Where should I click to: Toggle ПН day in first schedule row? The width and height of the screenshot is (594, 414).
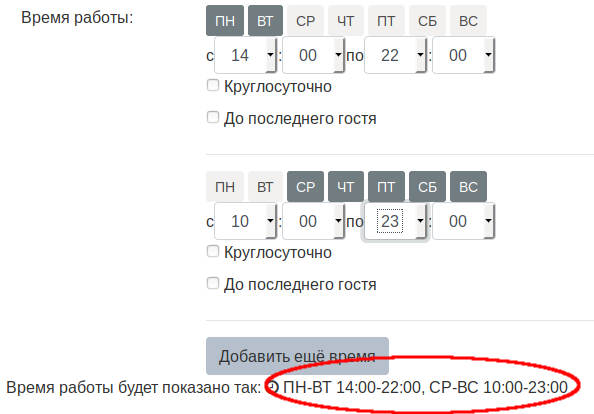[225, 21]
